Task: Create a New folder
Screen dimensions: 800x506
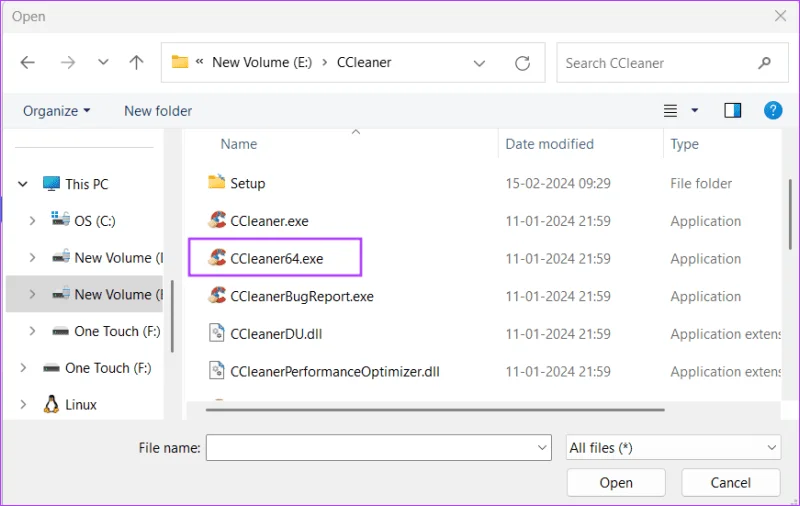Action: tap(158, 111)
